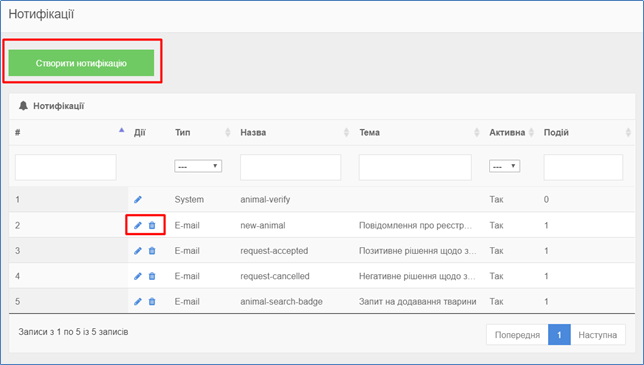Focus the Подій filter input field
Screen dimensions: 644x365
coord(583,167)
